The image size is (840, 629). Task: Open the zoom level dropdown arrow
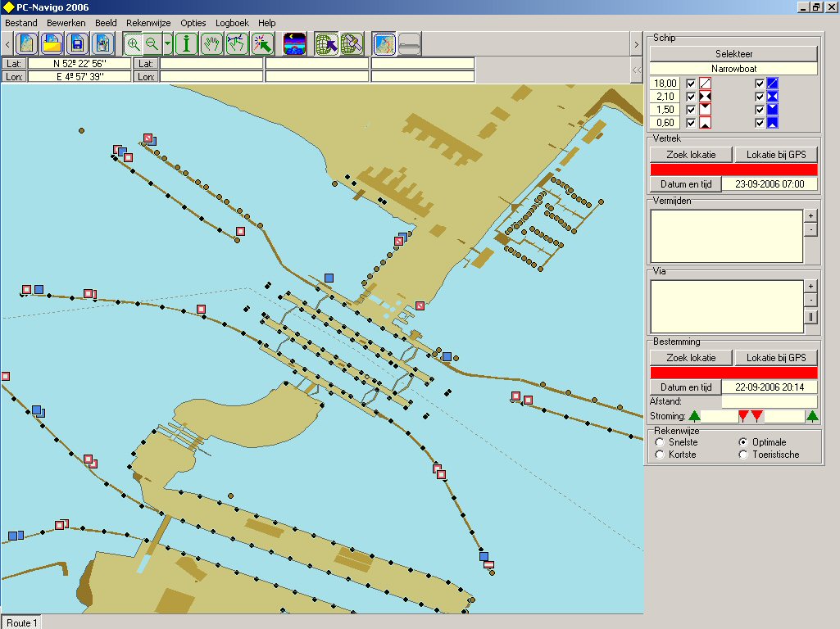(167, 44)
